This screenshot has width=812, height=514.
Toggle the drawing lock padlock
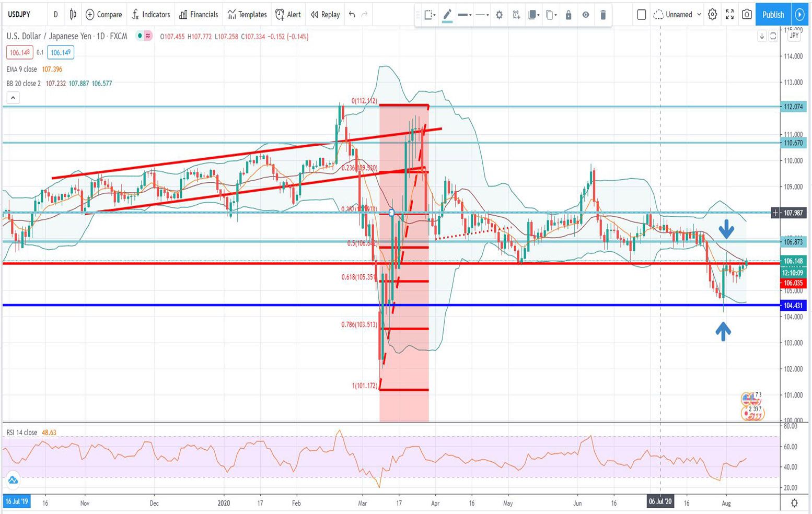pos(569,15)
